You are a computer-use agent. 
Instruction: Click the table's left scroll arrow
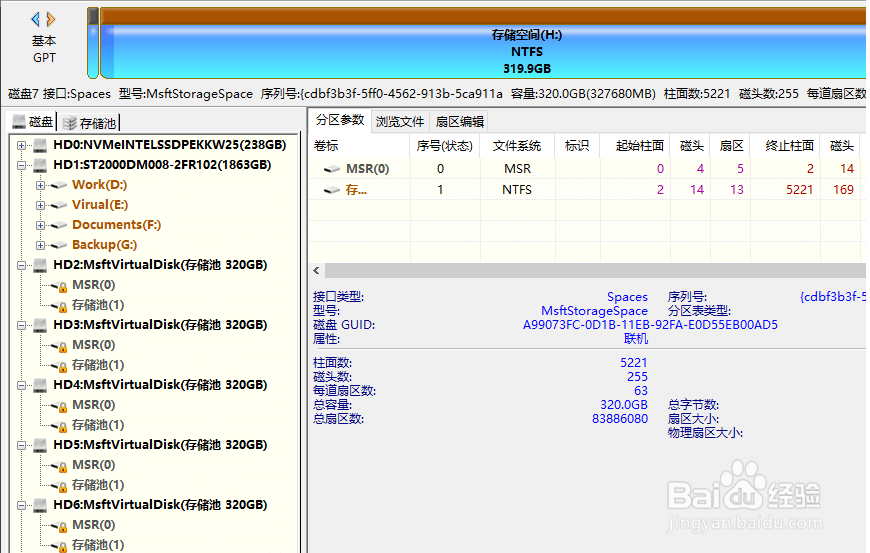316,271
